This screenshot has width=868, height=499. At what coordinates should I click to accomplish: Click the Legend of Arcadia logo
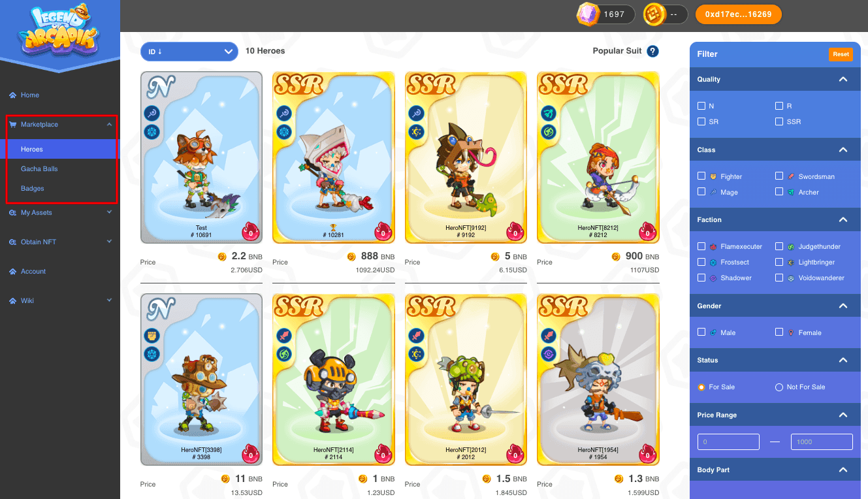(x=59, y=30)
